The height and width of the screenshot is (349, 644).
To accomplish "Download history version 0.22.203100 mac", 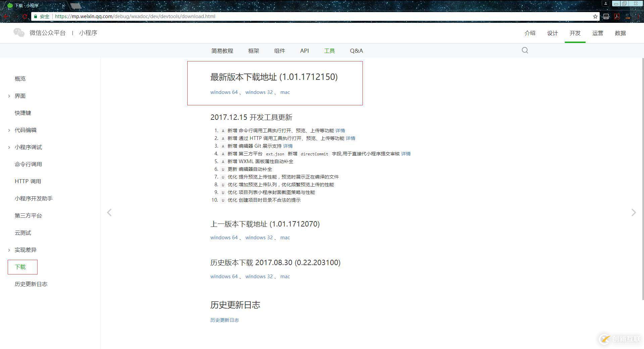I will [x=285, y=277].
